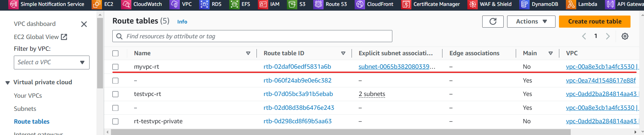Screen dimensions: 644x135
Task: Open table preferences gear icon
Action: point(625,36)
